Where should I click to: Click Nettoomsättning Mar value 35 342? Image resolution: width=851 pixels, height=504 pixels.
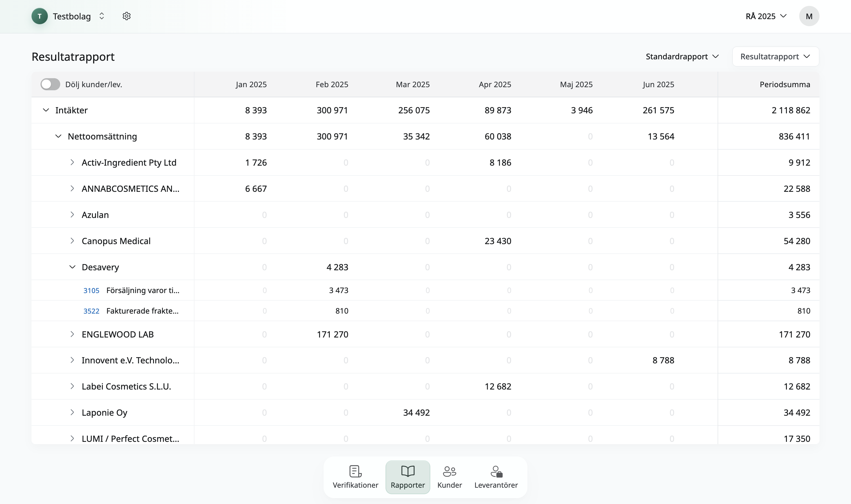pos(416,136)
